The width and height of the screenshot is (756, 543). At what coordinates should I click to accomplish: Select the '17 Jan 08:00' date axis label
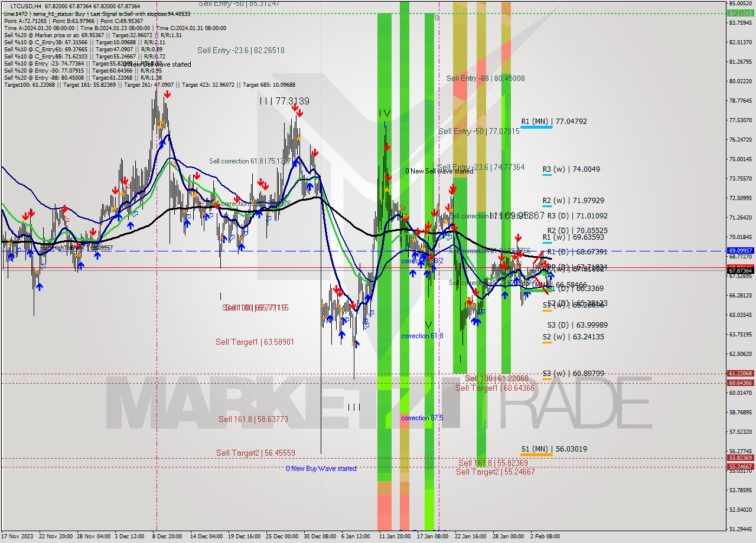(x=432, y=537)
